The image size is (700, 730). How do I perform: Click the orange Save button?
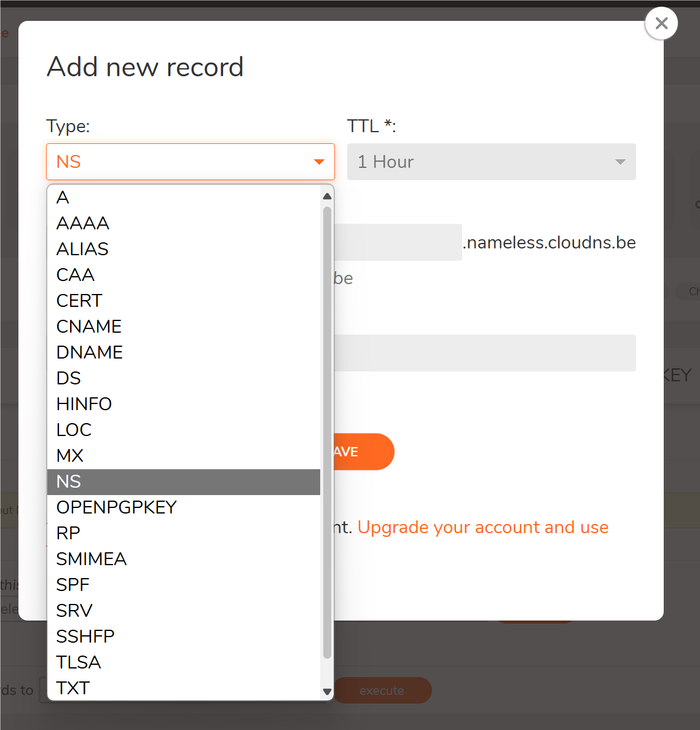(364, 451)
